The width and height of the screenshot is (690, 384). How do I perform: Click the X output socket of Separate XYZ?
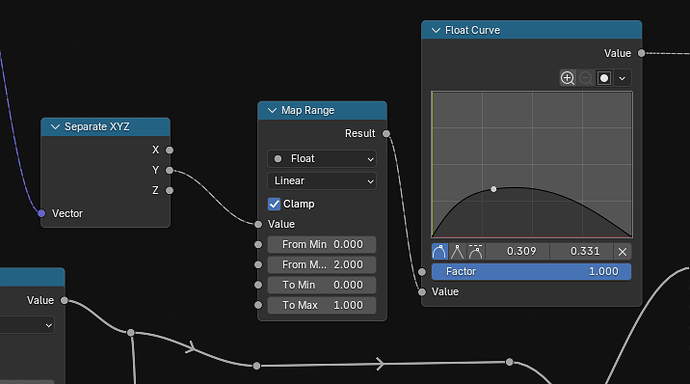pyautogui.click(x=169, y=150)
